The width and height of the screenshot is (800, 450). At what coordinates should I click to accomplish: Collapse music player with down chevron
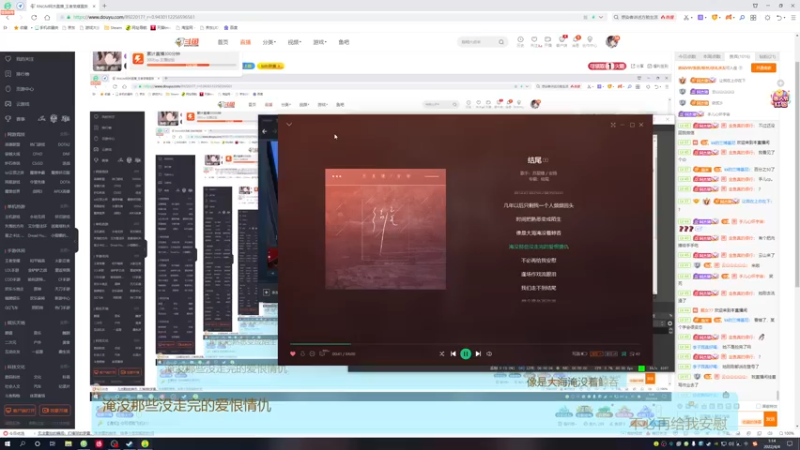(289, 124)
